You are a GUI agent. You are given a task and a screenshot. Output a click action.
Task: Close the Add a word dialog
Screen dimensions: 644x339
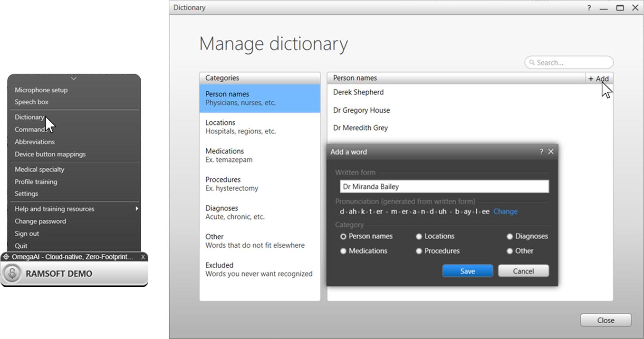551,152
